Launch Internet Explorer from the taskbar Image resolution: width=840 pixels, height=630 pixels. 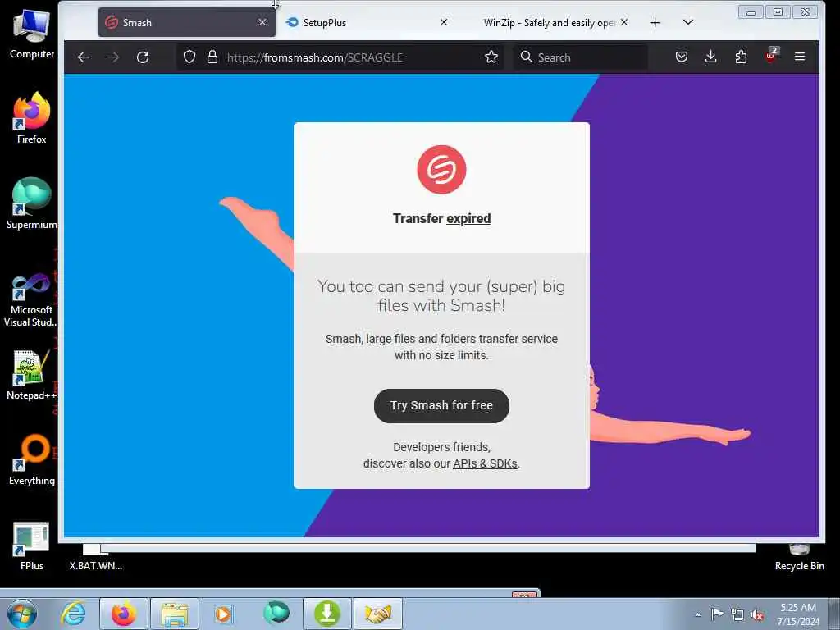[73, 614]
